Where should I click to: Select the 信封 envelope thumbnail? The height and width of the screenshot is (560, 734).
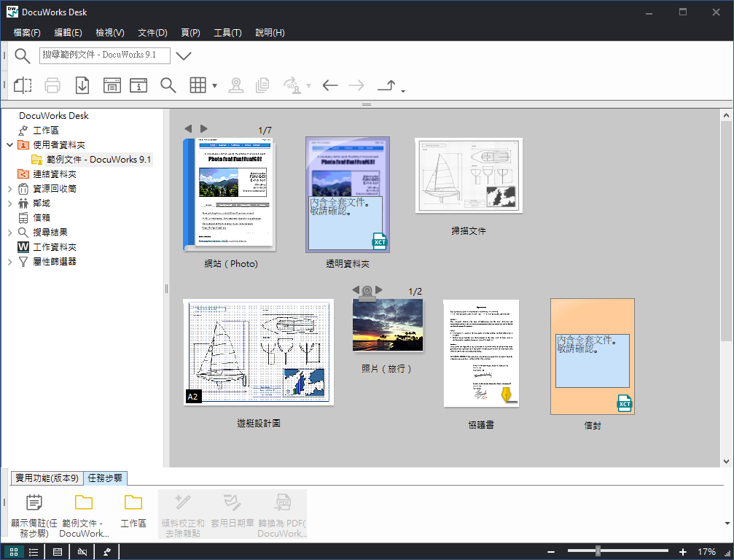(593, 357)
